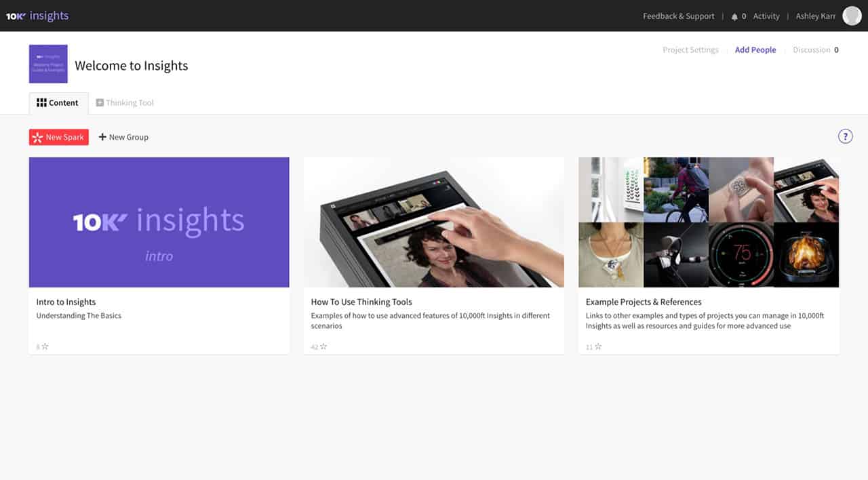Open the Discussion link
The image size is (868, 480).
pos(816,49)
